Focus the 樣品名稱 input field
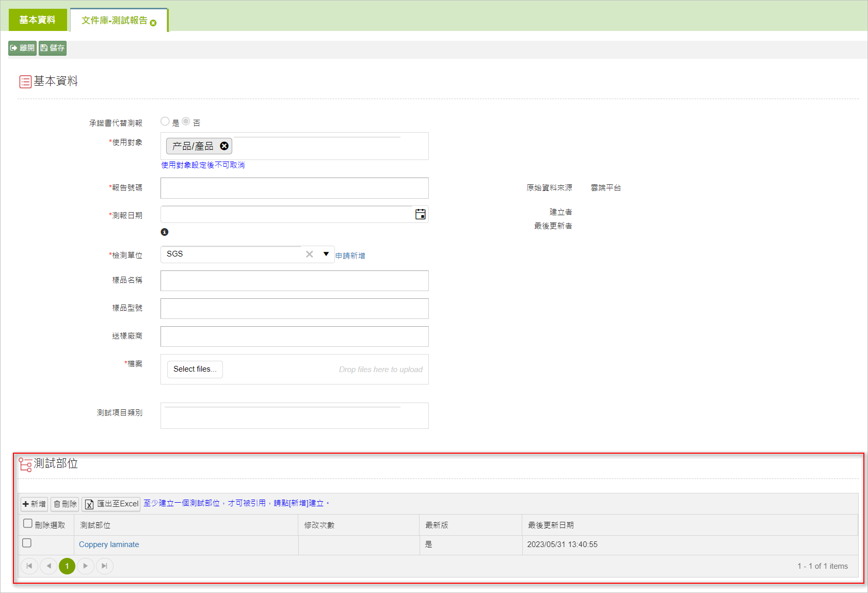This screenshot has height=593, width=868. (x=295, y=281)
